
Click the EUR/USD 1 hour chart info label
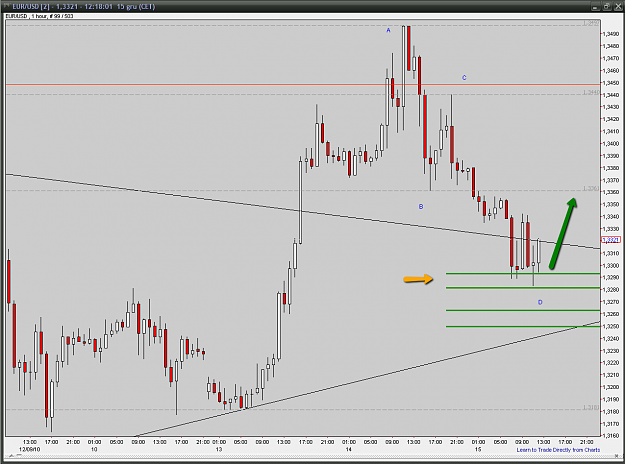(x=39, y=16)
